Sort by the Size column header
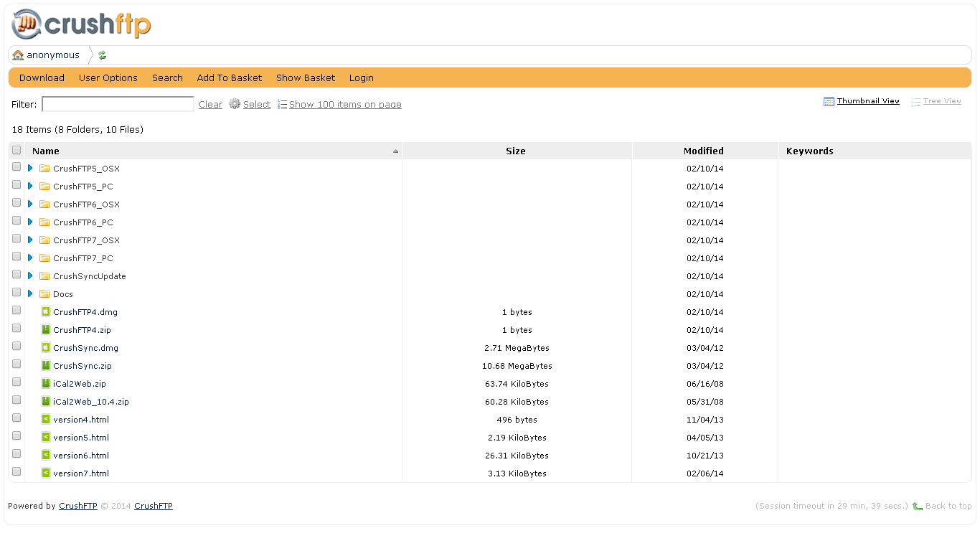Screen dimensions: 980x551 pyautogui.click(x=517, y=151)
